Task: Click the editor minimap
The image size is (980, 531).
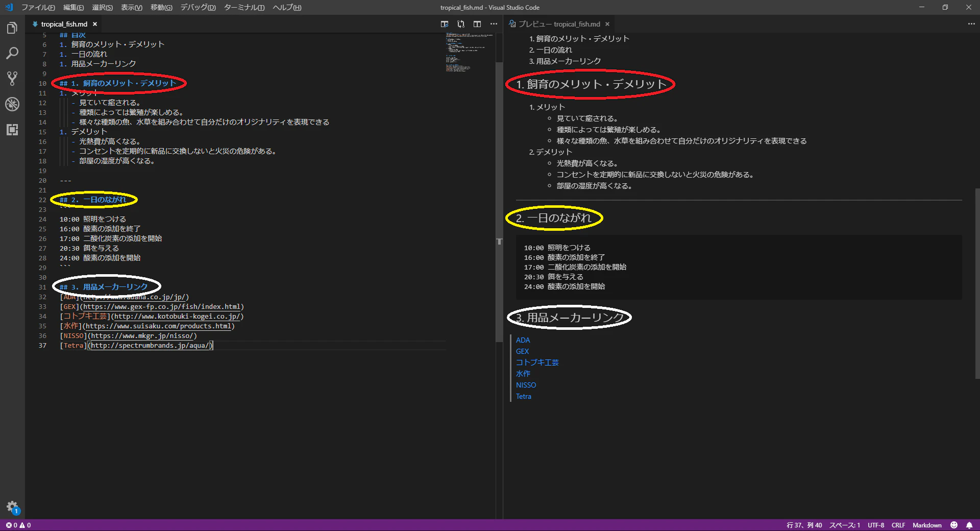Action: pos(469,53)
